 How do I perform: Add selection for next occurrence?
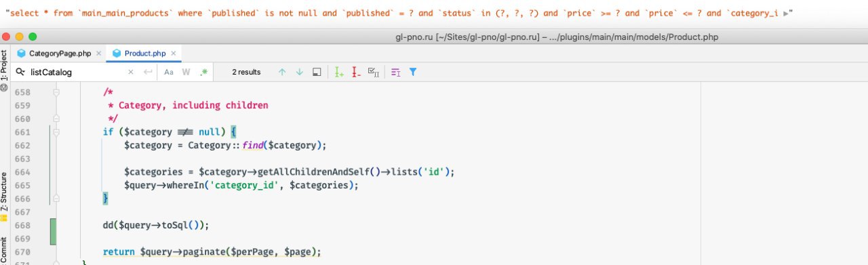click(339, 72)
